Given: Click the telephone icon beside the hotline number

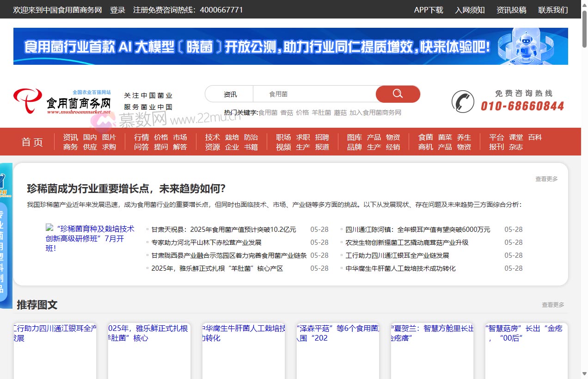Looking at the screenshot, I should click(462, 101).
